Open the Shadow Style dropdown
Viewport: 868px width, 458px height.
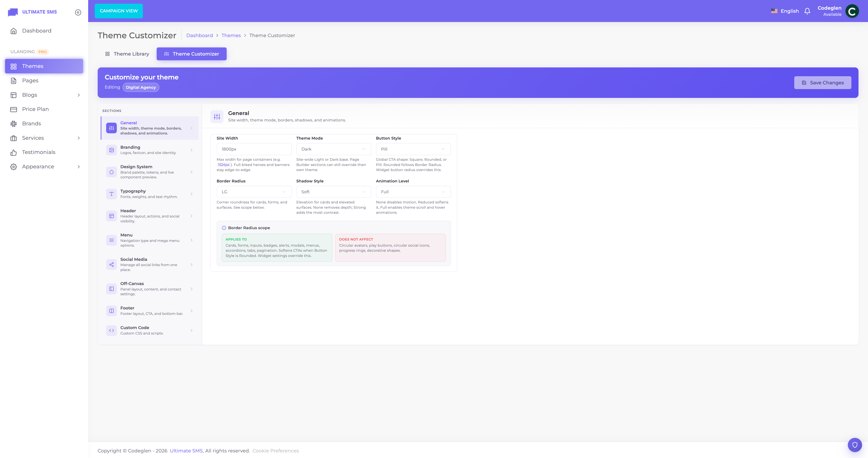click(x=333, y=192)
